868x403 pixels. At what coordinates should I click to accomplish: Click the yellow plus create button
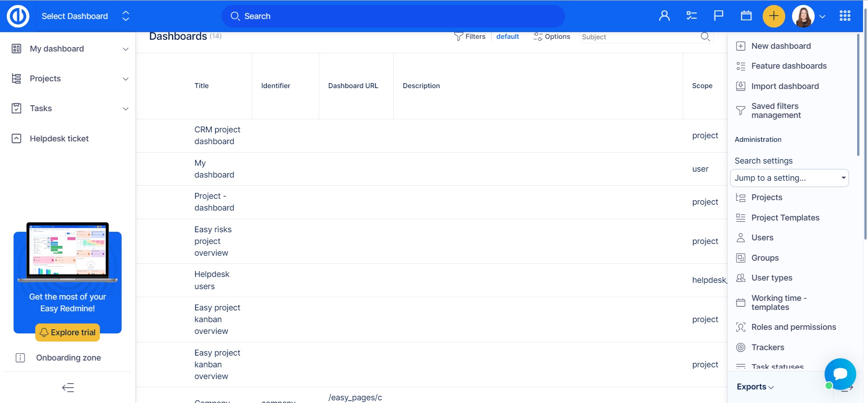(x=774, y=16)
